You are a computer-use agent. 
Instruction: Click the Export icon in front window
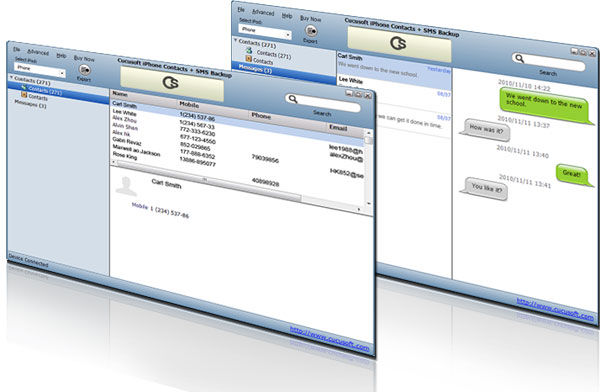coord(85,70)
